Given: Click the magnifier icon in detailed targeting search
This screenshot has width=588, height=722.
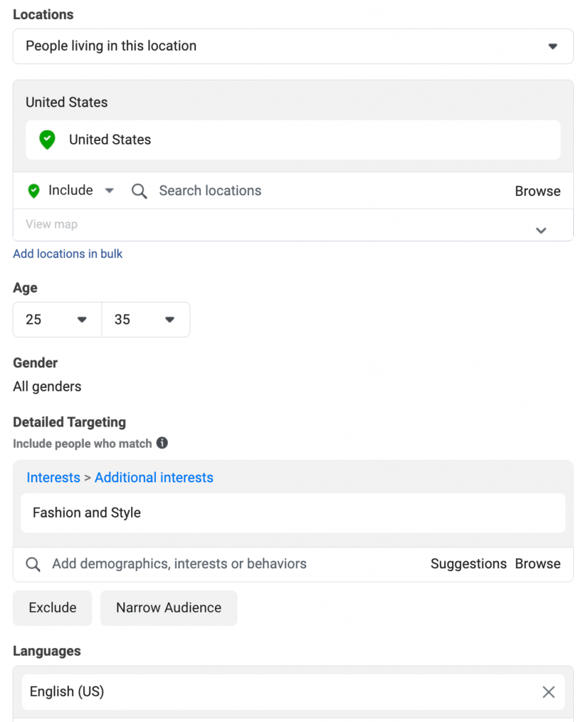Looking at the screenshot, I should pos(32,564).
